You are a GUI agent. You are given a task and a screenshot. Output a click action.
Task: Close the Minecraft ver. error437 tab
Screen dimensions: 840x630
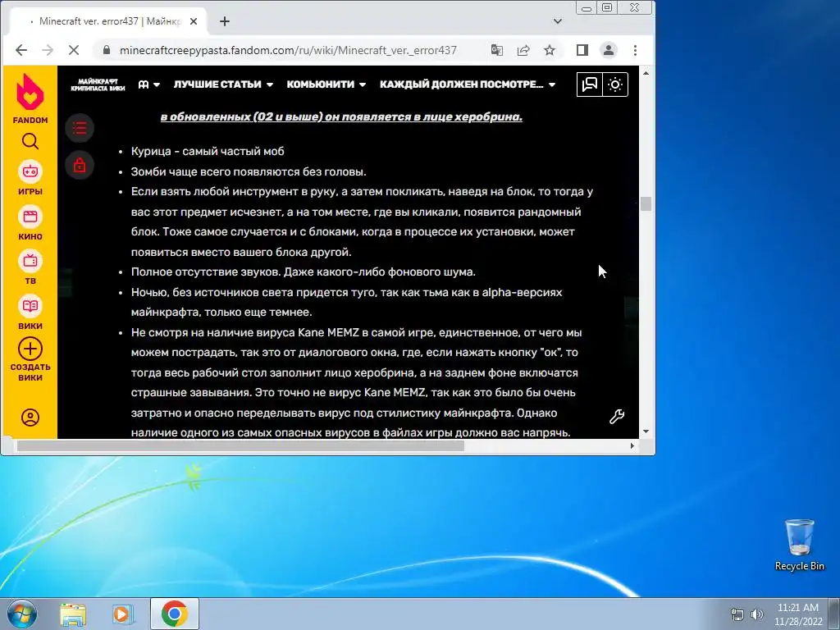194,21
